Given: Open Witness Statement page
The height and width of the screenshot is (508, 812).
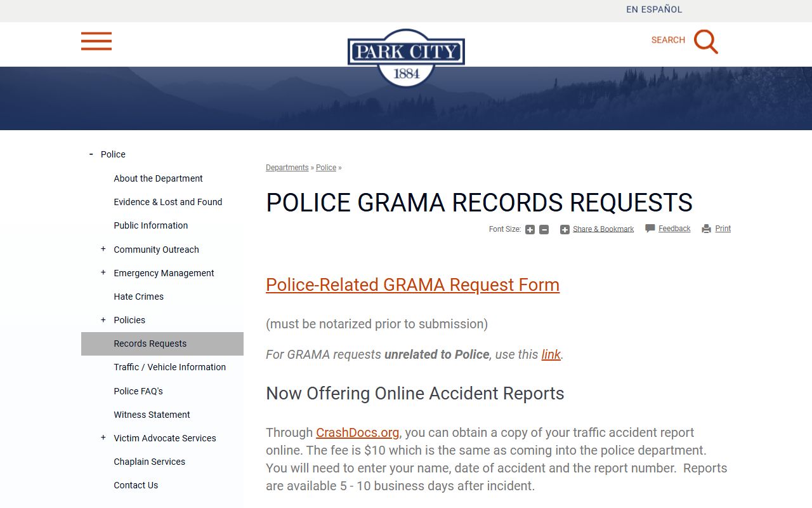Looking at the screenshot, I should coord(152,415).
